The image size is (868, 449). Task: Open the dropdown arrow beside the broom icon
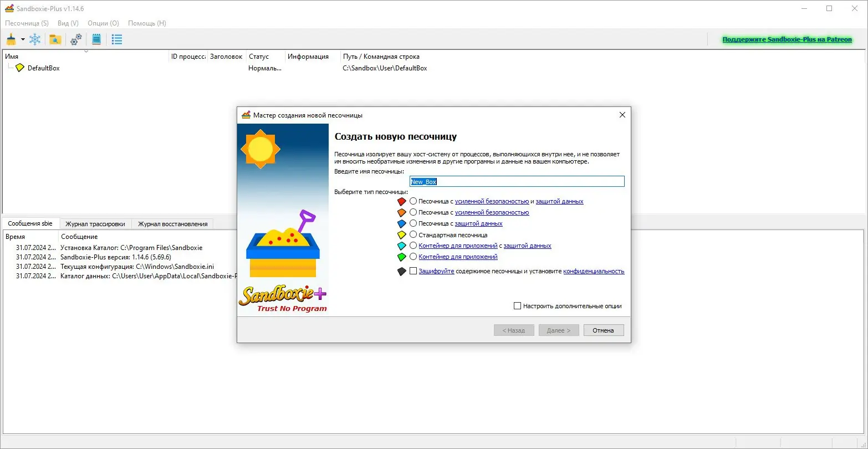(23, 39)
